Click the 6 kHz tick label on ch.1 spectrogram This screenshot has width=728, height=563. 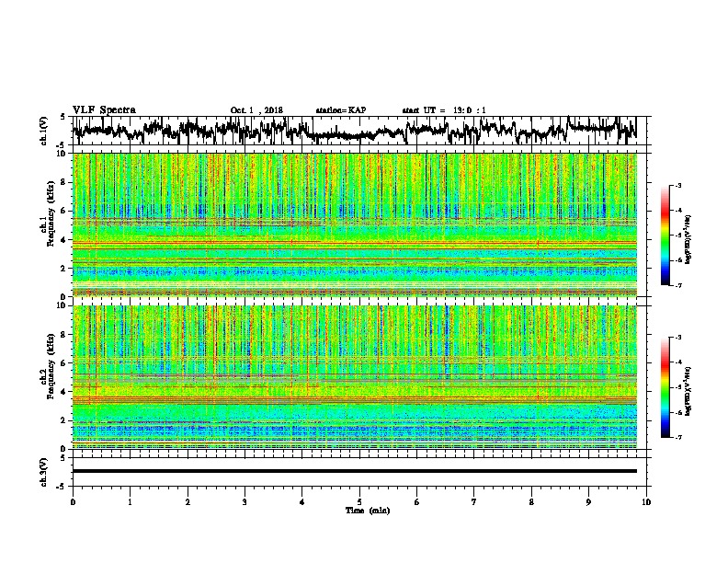click(x=63, y=211)
